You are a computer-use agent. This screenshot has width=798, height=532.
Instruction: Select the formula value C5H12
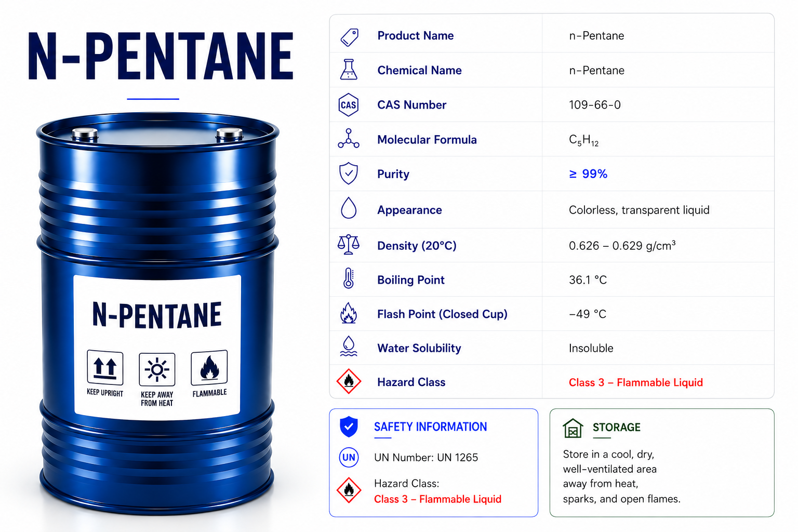coord(584,140)
